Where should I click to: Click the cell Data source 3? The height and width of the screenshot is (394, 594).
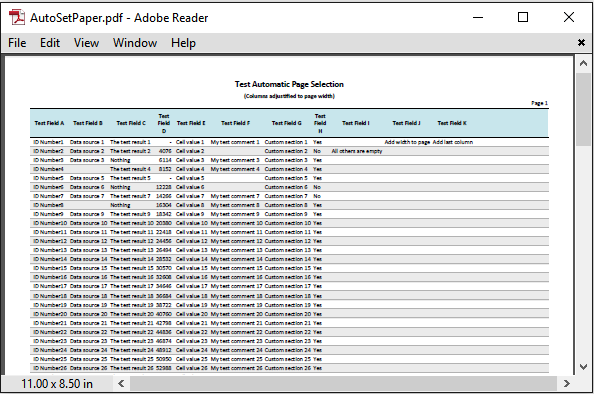coord(87,160)
